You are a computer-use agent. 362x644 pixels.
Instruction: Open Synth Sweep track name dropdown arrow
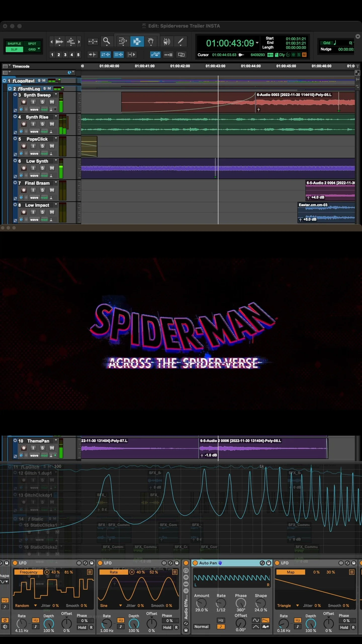56,94
